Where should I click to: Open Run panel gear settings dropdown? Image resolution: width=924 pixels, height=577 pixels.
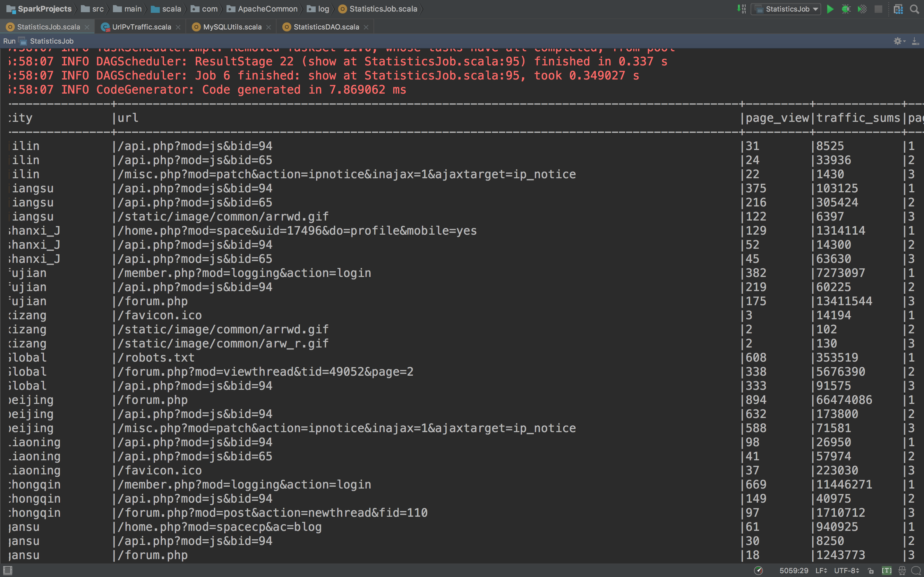tap(899, 41)
